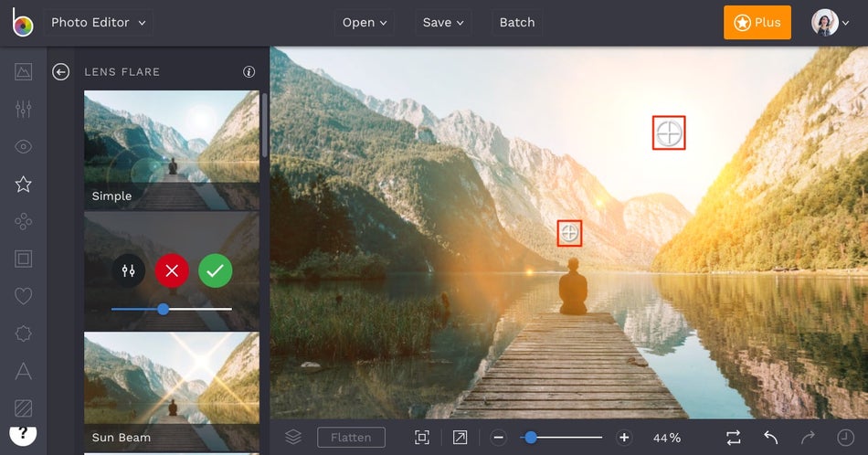Select the Simple lens flare thumbnail

[x=172, y=150]
